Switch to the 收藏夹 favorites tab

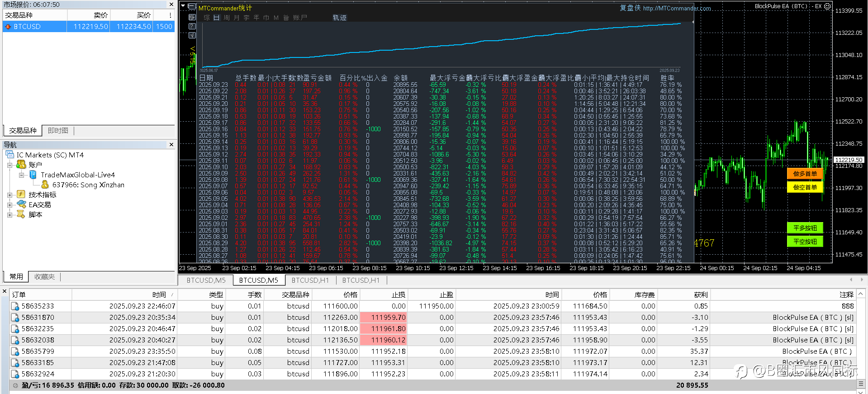[x=44, y=277]
